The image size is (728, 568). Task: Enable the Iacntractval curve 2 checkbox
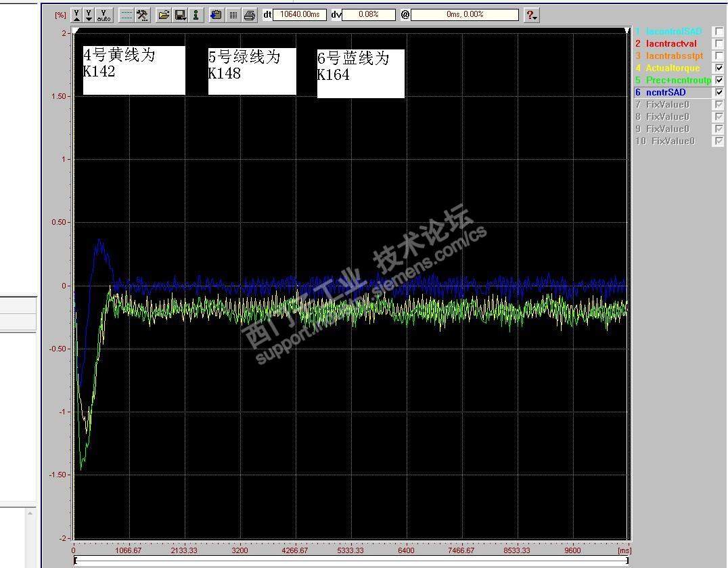coord(719,43)
